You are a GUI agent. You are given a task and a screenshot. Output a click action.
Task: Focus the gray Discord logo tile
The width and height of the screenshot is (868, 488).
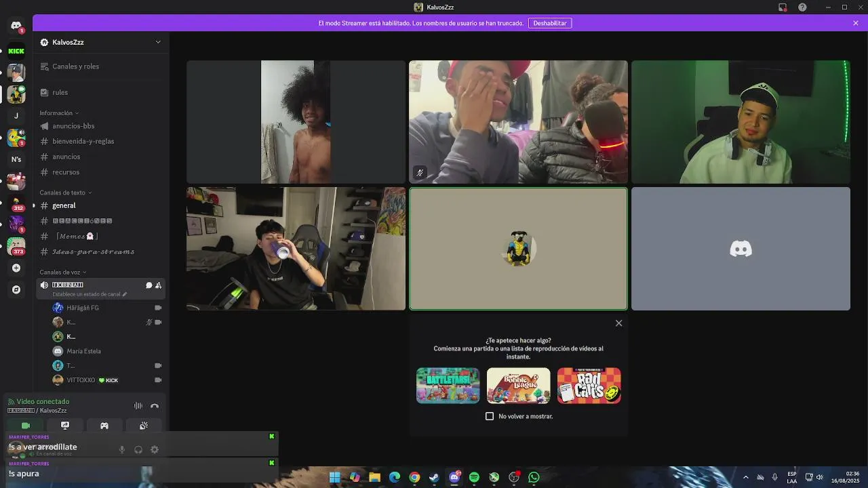[x=741, y=249]
